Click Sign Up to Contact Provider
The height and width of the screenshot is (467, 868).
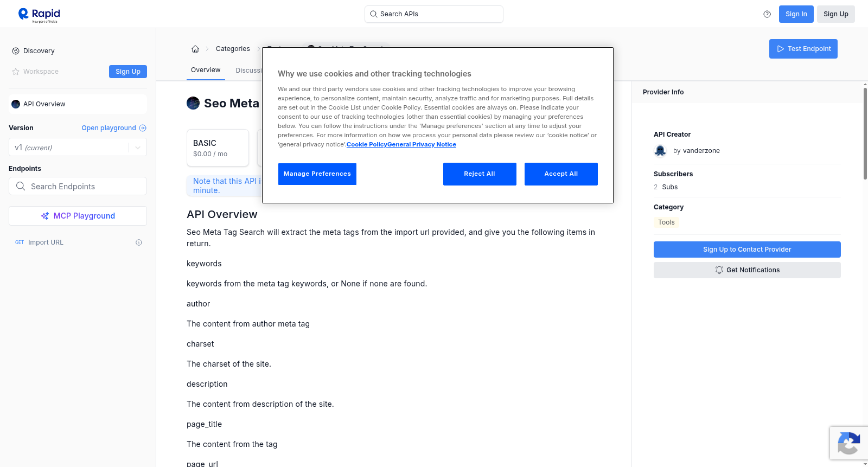point(747,250)
